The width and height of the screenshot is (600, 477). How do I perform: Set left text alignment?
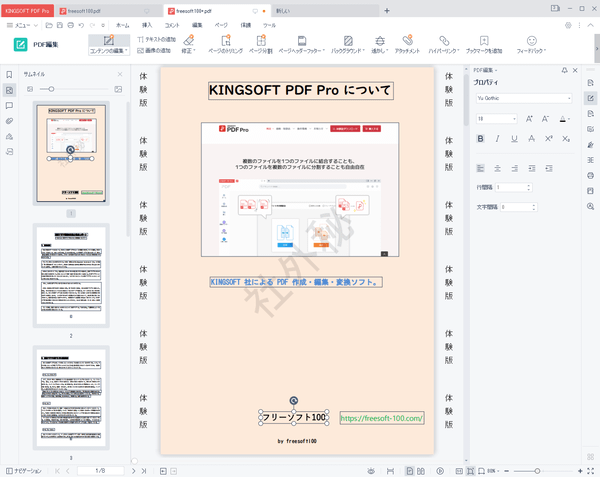(x=481, y=168)
